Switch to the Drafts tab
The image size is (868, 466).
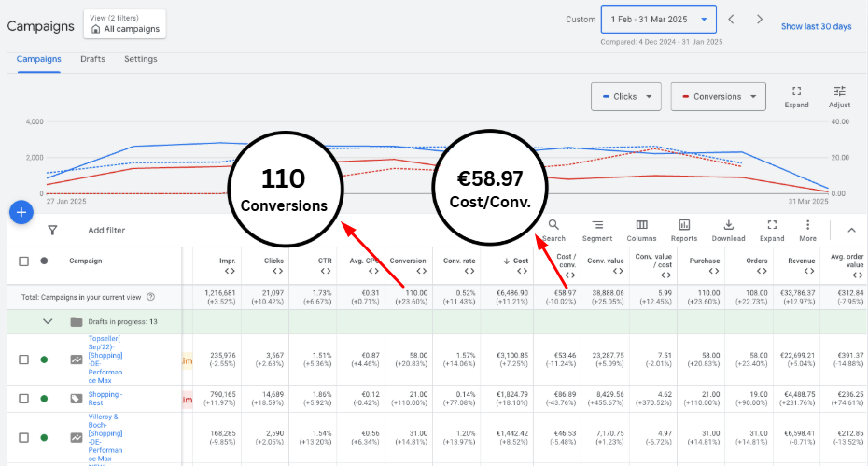(x=92, y=59)
